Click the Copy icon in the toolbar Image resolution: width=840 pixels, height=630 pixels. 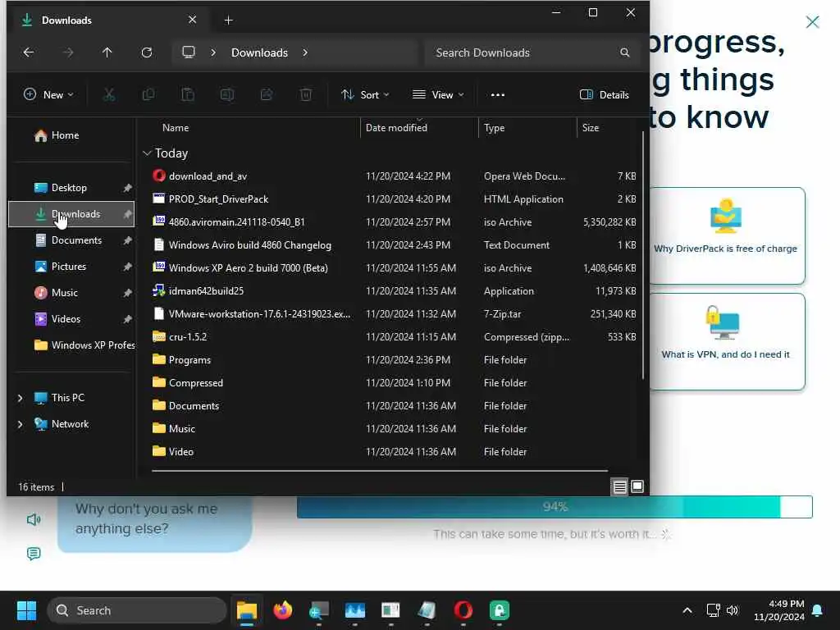148,95
